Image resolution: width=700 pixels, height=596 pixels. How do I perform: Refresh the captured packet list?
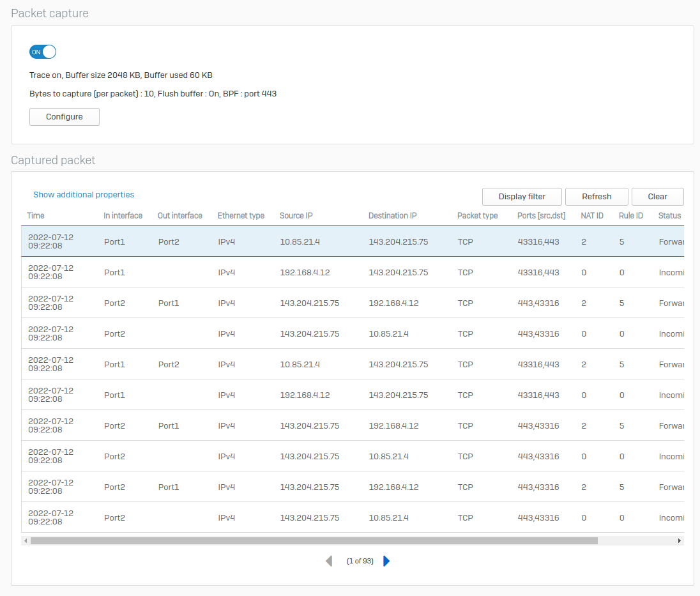click(596, 196)
